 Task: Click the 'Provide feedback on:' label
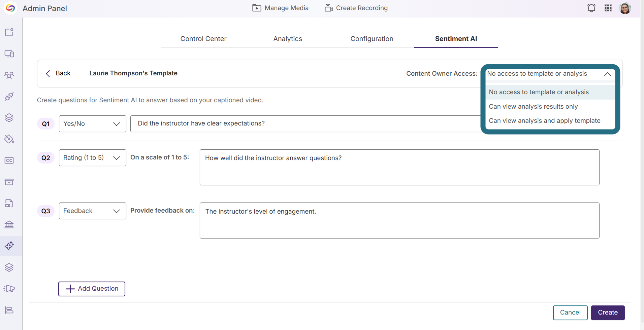pos(163,211)
